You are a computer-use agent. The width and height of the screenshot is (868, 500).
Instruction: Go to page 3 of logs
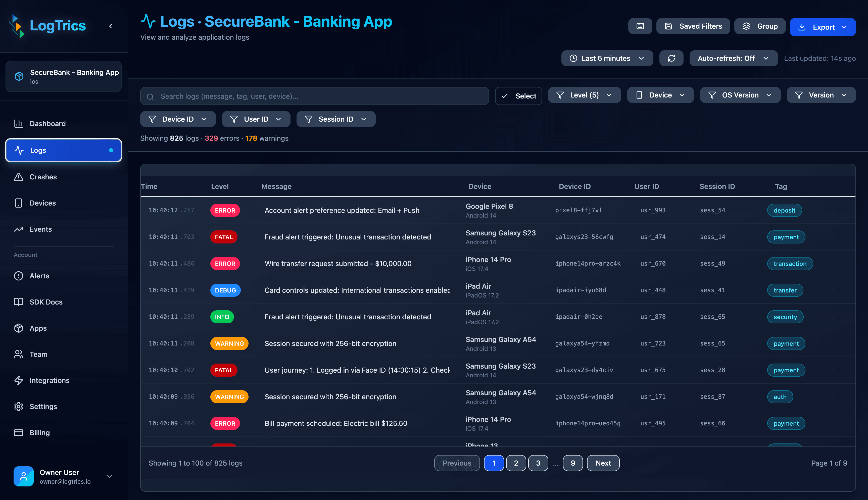point(538,463)
